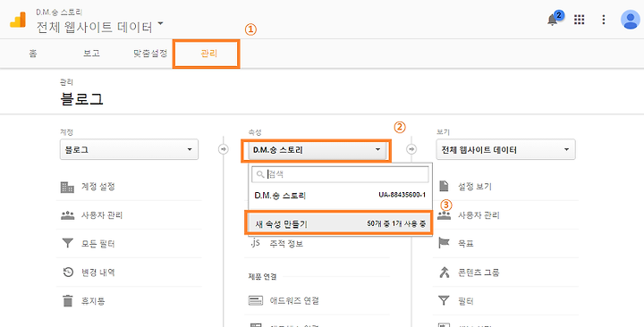Open the 전체 웹사이트 데이터 header selector
The height and width of the screenshot is (327, 644).
(x=100, y=27)
